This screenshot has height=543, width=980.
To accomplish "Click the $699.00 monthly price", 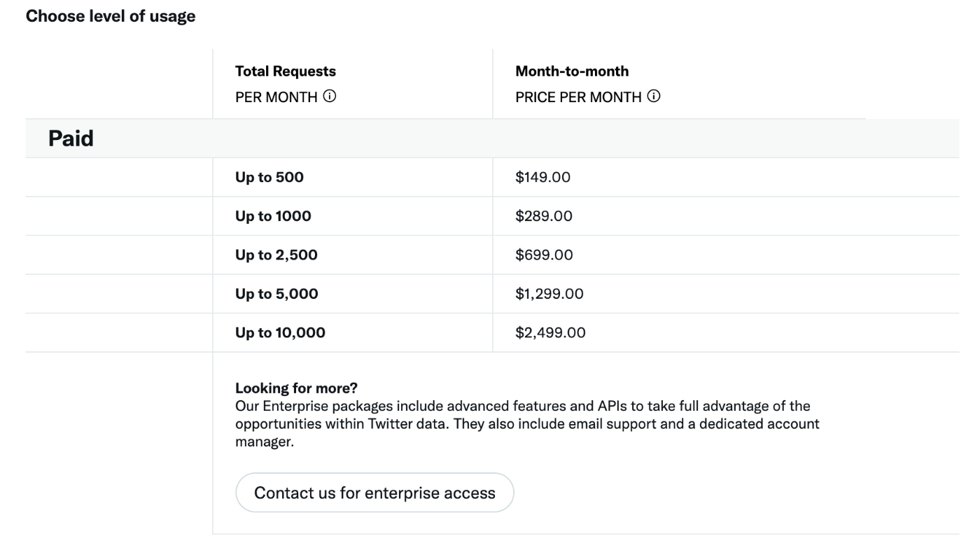I will click(544, 255).
